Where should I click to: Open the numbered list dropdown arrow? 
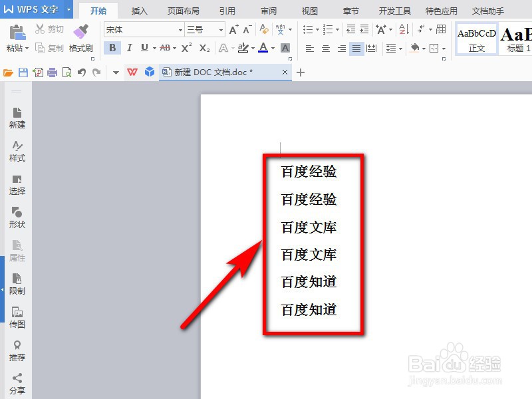(337, 29)
